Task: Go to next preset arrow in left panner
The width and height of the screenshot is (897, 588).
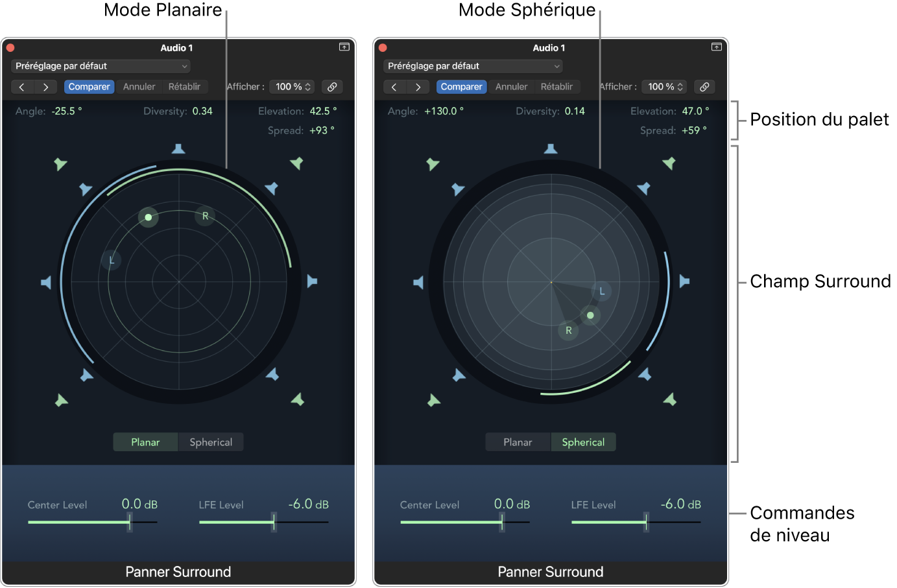Action: [x=45, y=87]
